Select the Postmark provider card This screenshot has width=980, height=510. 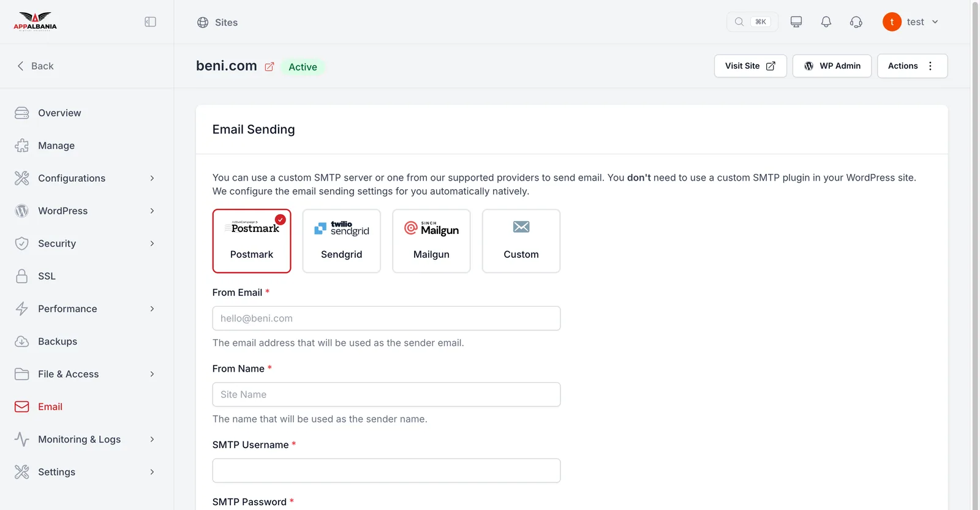(x=252, y=241)
